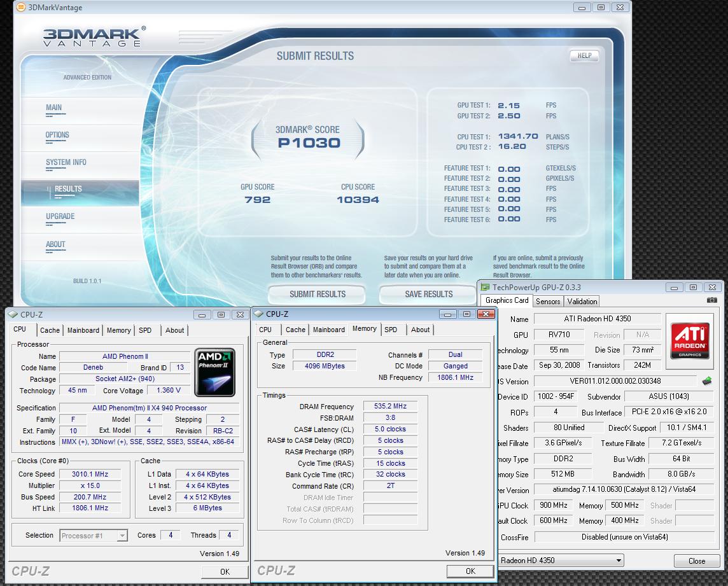Click the CrossFire status field in GPU-Z
The image size is (728, 586).
coord(624,537)
